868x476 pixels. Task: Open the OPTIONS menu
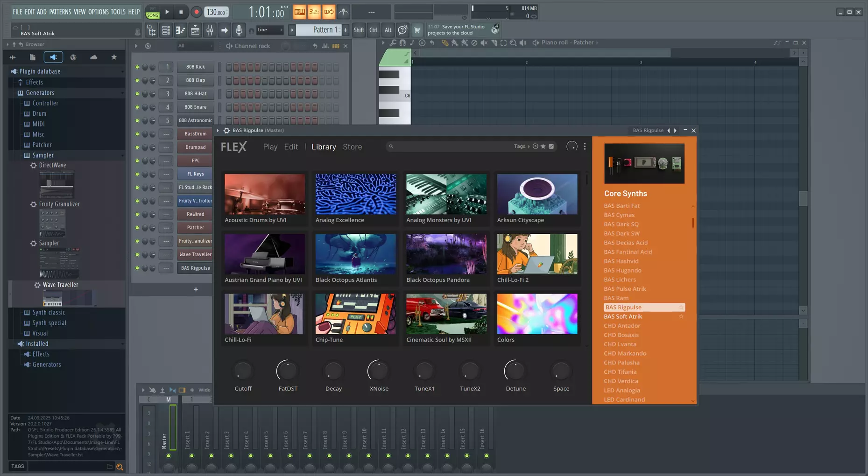pos(99,12)
